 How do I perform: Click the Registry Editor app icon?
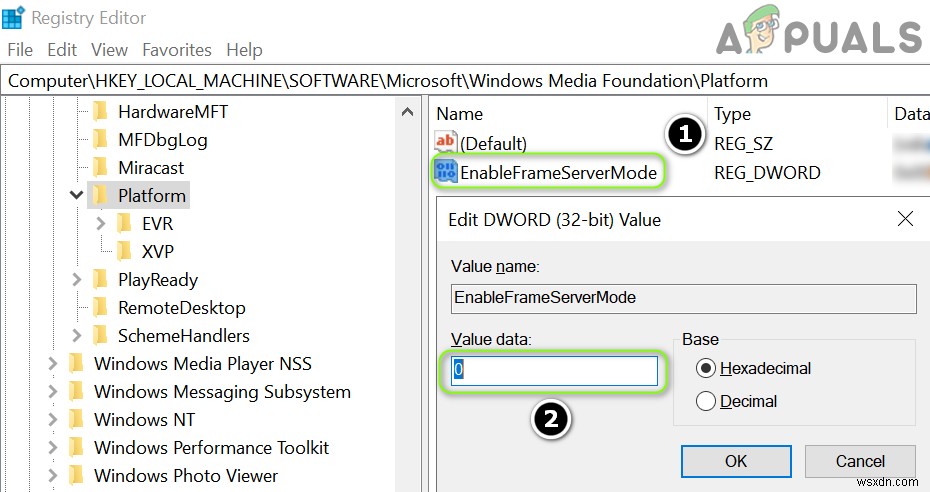(x=13, y=18)
